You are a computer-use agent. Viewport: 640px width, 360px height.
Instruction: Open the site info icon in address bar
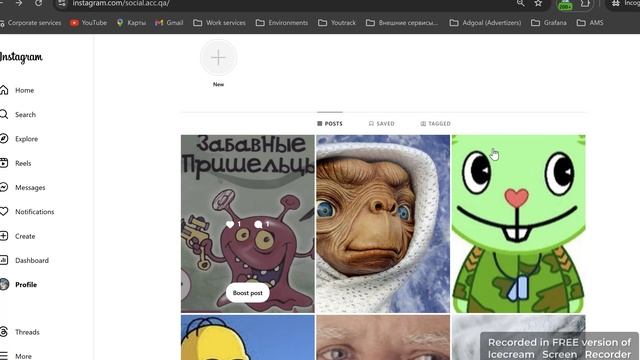[x=62, y=3]
